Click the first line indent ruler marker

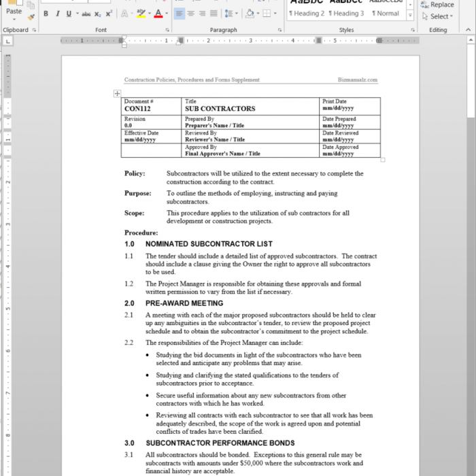point(124,38)
